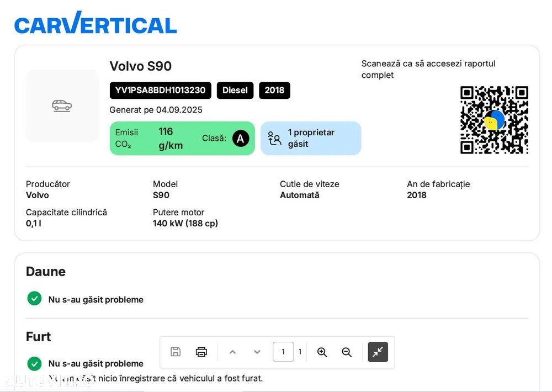
Task: Click the green check under Furt
Action: click(x=34, y=363)
